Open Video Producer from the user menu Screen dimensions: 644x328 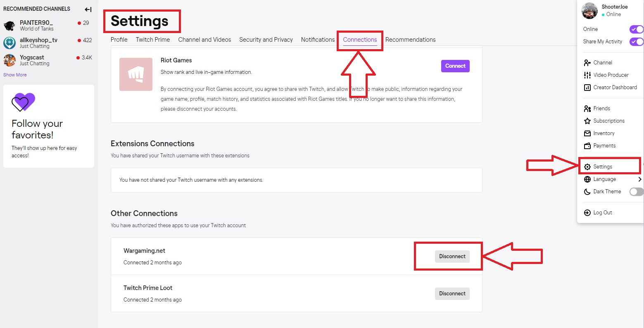[x=610, y=75]
